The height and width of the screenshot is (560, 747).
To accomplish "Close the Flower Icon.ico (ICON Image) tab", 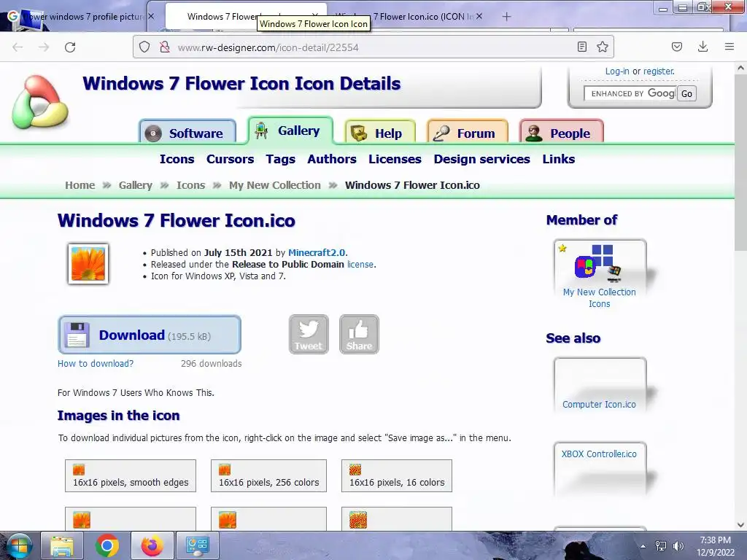I will tap(479, 16).
